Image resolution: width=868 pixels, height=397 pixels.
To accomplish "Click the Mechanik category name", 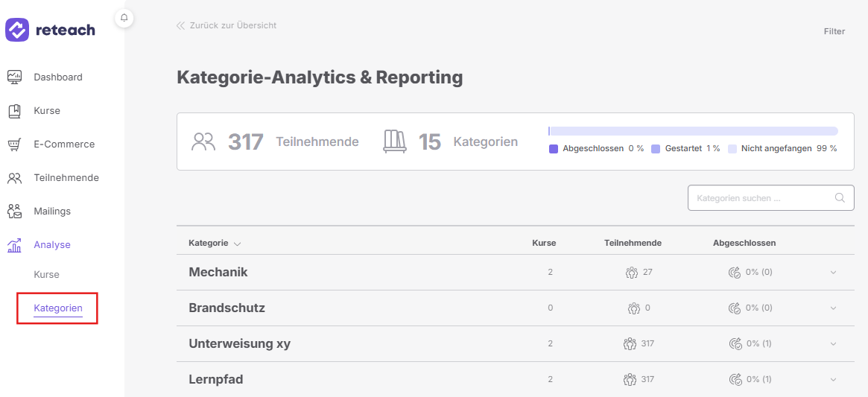I will tap(218, 273).
